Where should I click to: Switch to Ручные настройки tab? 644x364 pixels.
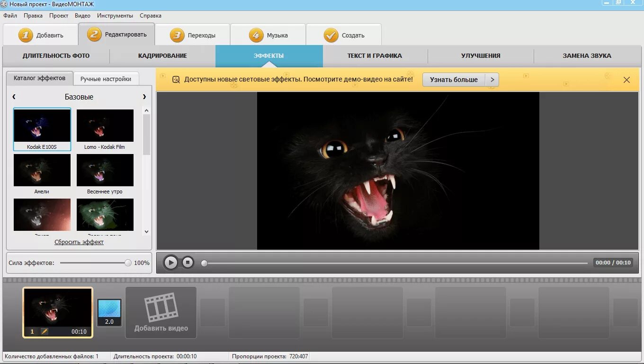[106, 79]
